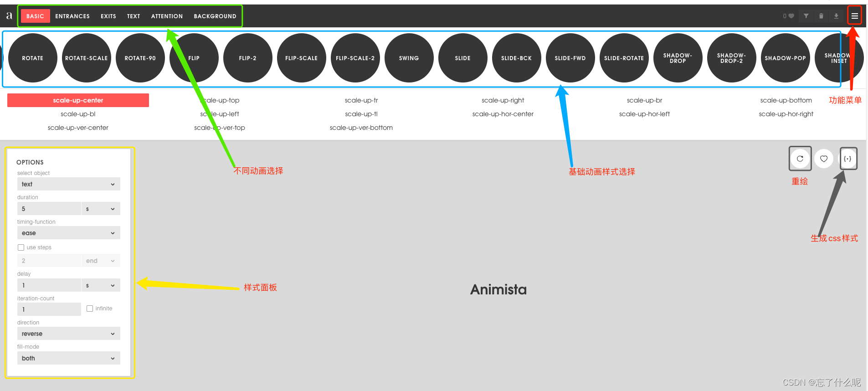Screen dimensions: 868x391
Task: Click the iteration-count input field
Action: pyautogui.click(x=49, y=309)
